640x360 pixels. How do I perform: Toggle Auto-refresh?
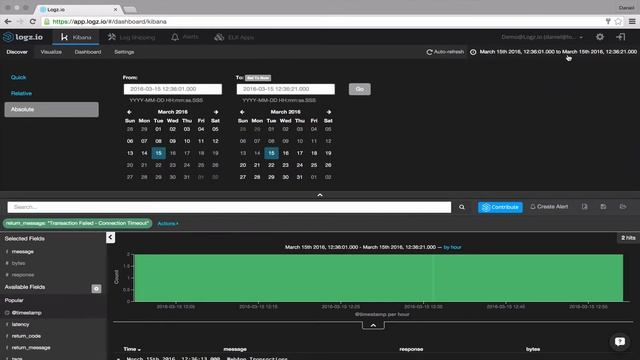coord(445,52)
